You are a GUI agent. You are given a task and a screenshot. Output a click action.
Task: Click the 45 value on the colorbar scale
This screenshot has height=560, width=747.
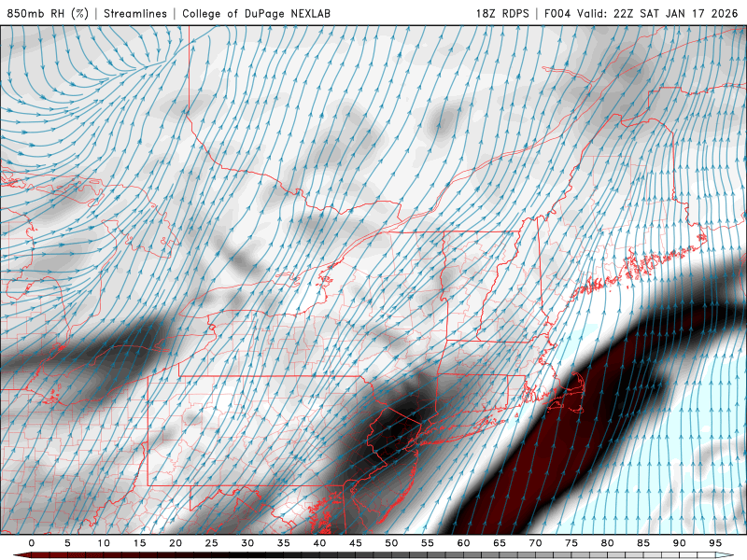click(x=356, y=543)
